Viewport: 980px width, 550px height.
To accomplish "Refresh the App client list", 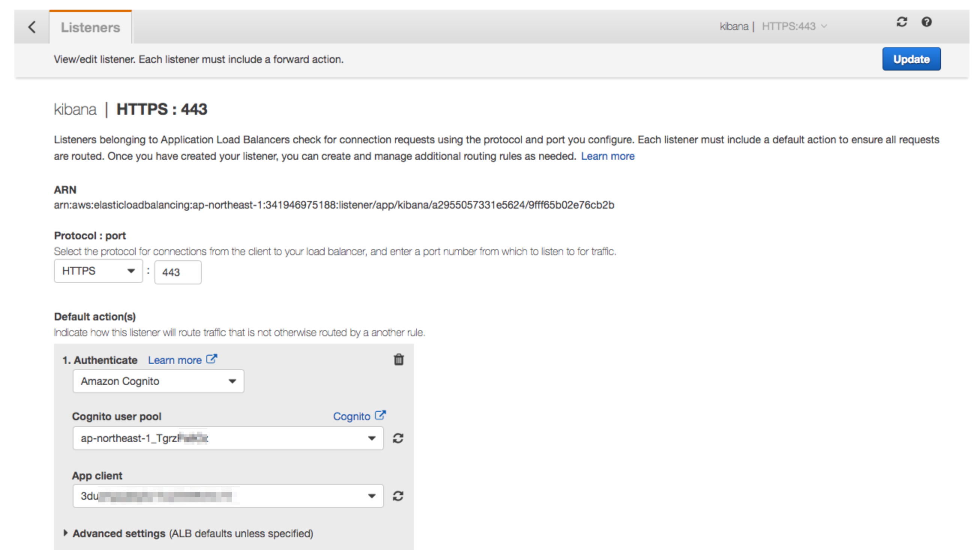I will [x=398, y=496].
